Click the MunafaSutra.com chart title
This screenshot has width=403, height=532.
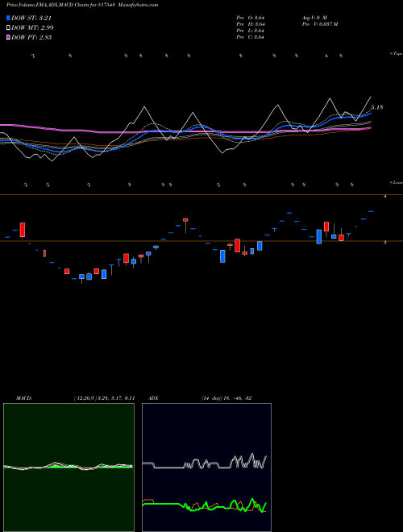tap(82, 5)
